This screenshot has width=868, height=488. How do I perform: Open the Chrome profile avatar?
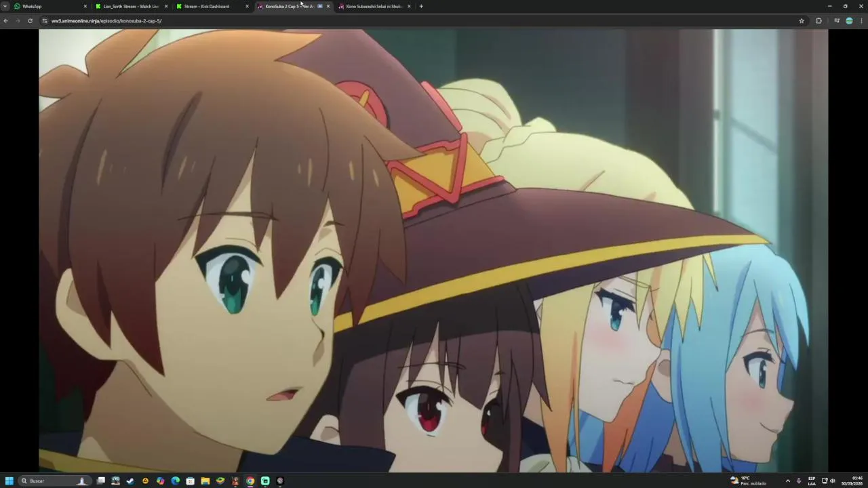pos(849,20)
